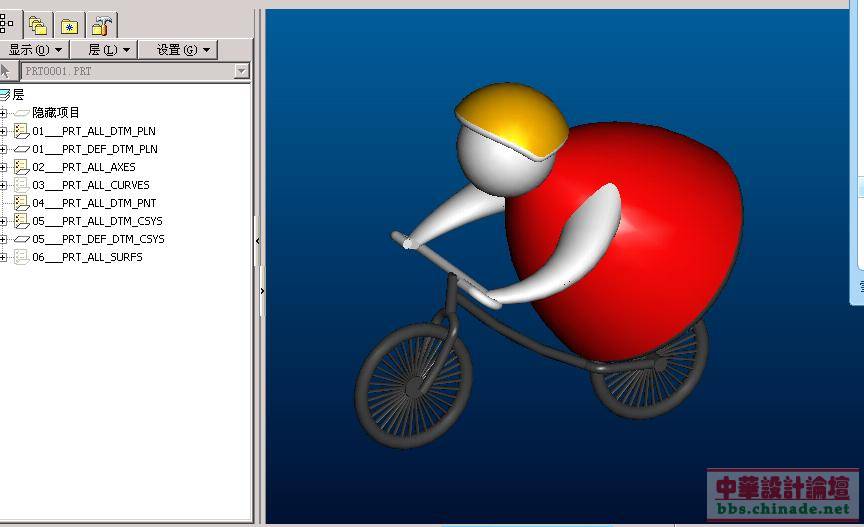The height and width of the screenshot is (527, 864).
Task: Click the yellow helmet in the model
Action: click(x=512, y=117)
